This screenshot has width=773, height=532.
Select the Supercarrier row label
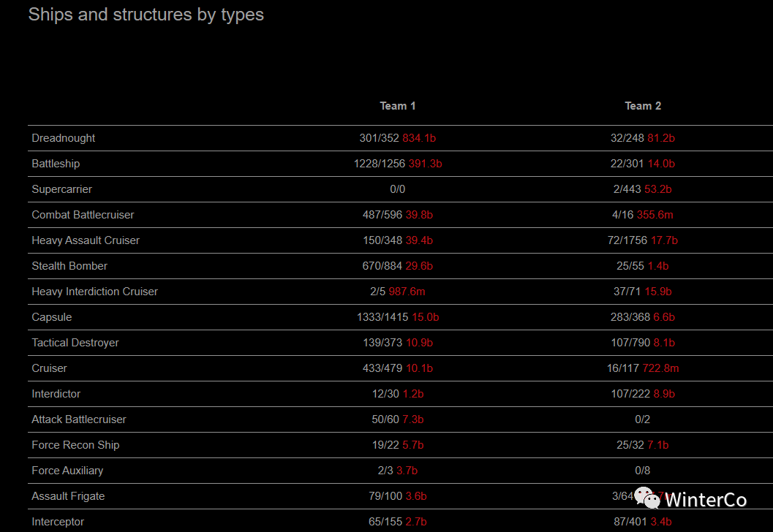(x=61, y=189)
